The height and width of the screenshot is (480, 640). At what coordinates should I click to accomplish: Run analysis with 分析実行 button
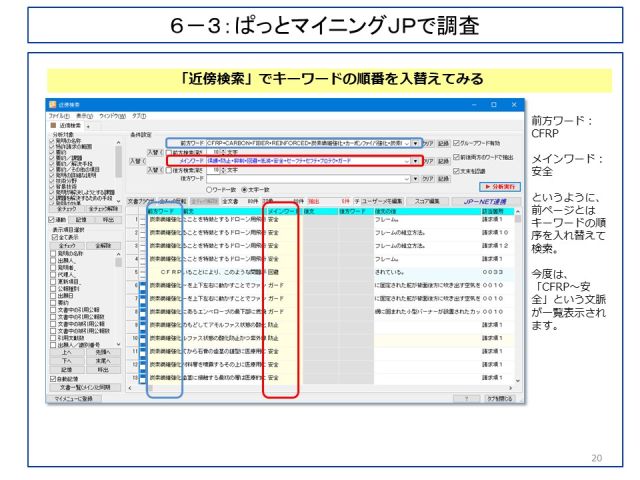pyautogui.click(x=500, y=187)
